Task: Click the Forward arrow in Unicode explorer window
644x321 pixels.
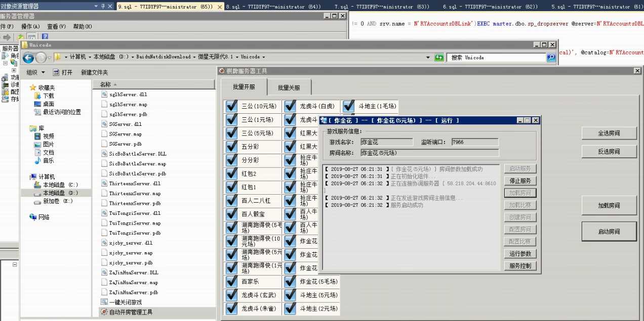Action: coord(41,57)
